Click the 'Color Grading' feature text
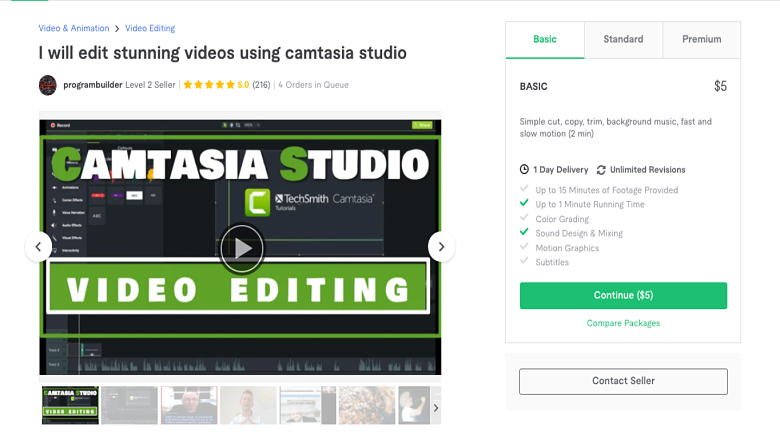Screen dimensions: 780x439 562,219
